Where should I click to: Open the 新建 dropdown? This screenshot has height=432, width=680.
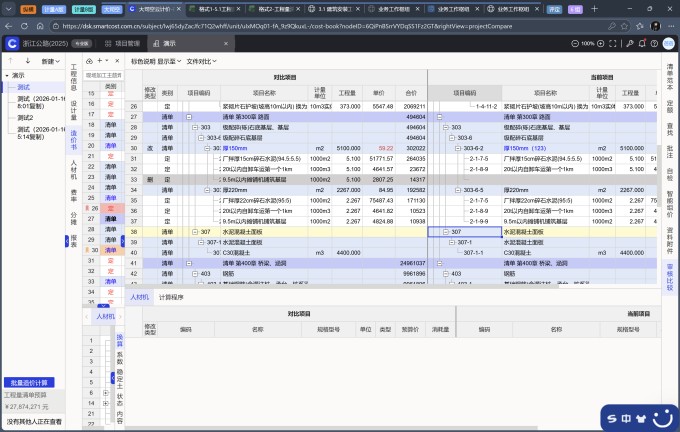50,61
